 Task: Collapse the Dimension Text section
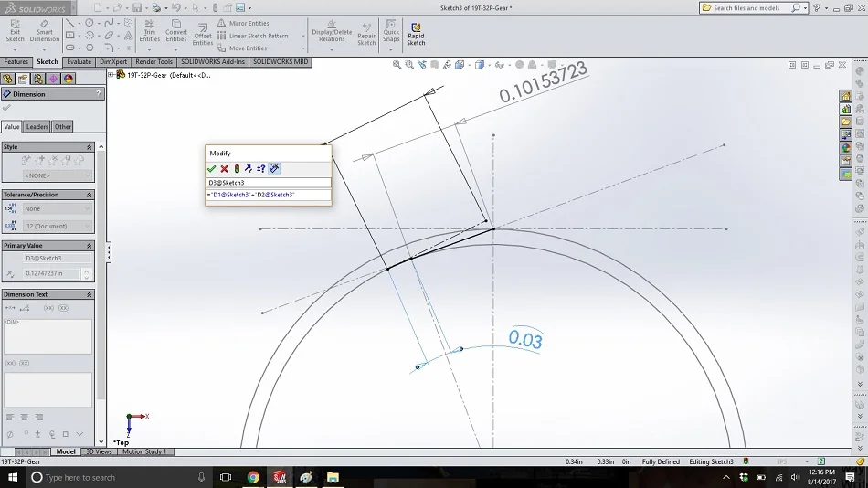(90, 294)
